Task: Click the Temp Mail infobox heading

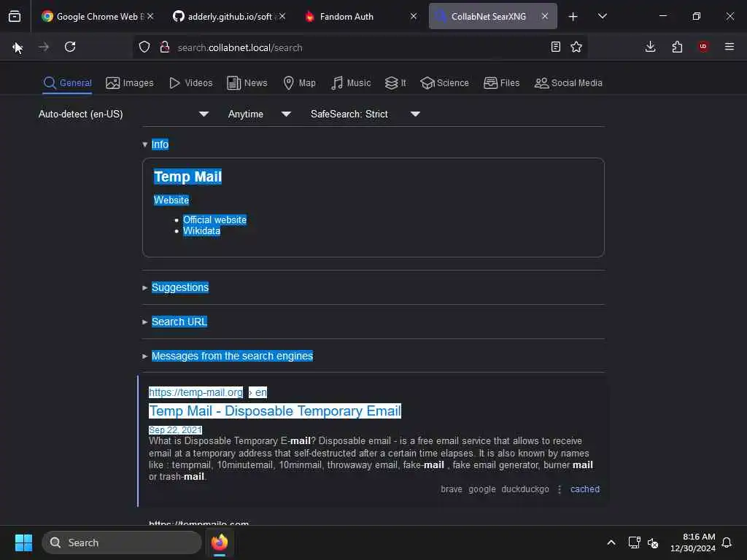Action: point(187,176)
